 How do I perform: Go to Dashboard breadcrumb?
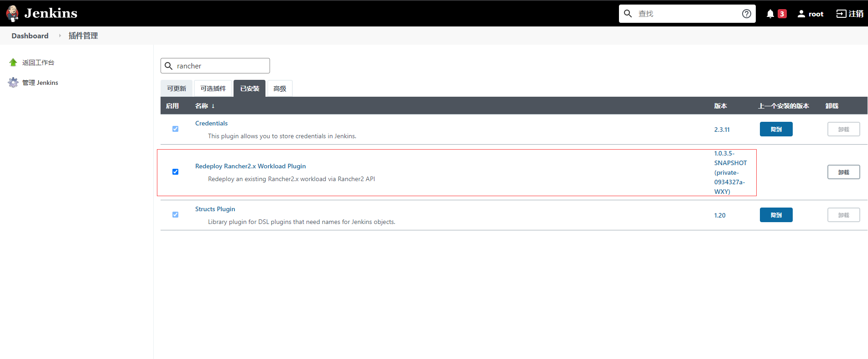click(30, 36)
